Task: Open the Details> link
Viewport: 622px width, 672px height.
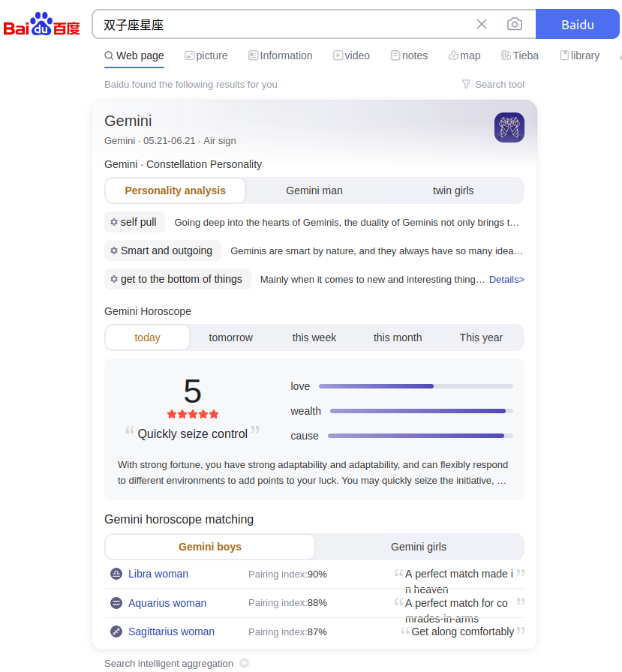Action: [x=506, y=280]
